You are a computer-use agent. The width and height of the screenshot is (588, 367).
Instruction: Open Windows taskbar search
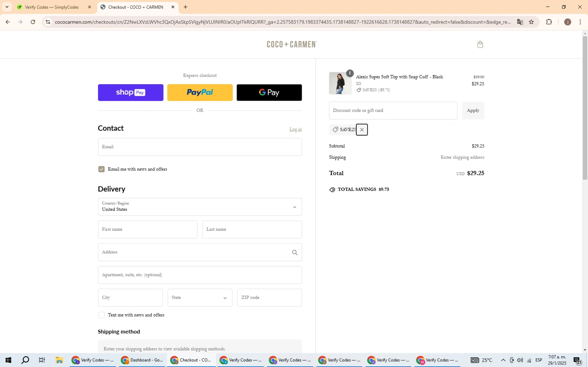point(25,360)
